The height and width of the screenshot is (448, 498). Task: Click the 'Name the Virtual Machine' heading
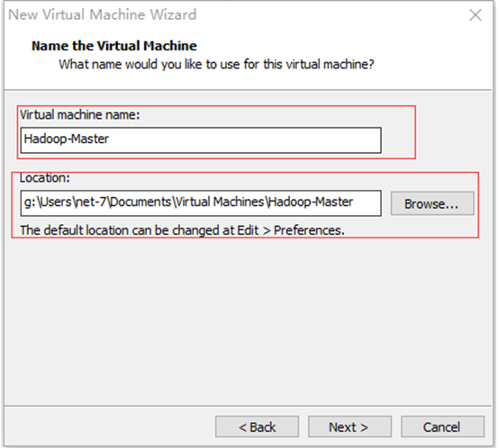pos(114,46)
